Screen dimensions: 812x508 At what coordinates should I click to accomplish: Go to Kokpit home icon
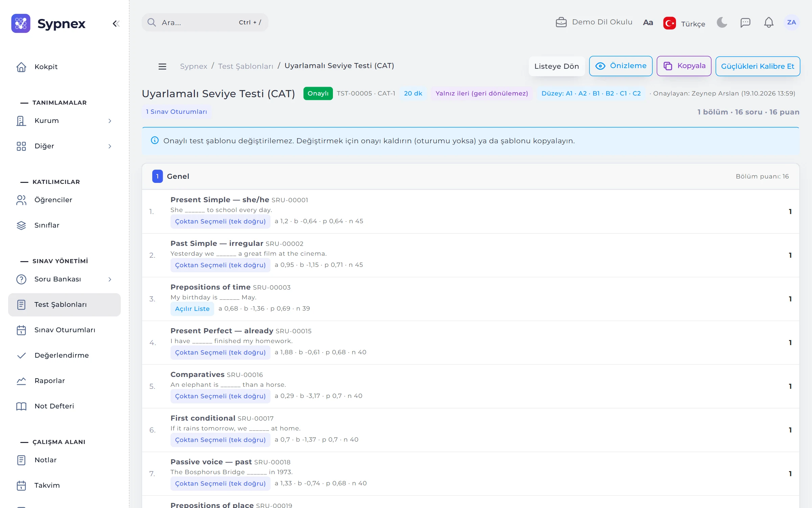click(x=21, y=67)
